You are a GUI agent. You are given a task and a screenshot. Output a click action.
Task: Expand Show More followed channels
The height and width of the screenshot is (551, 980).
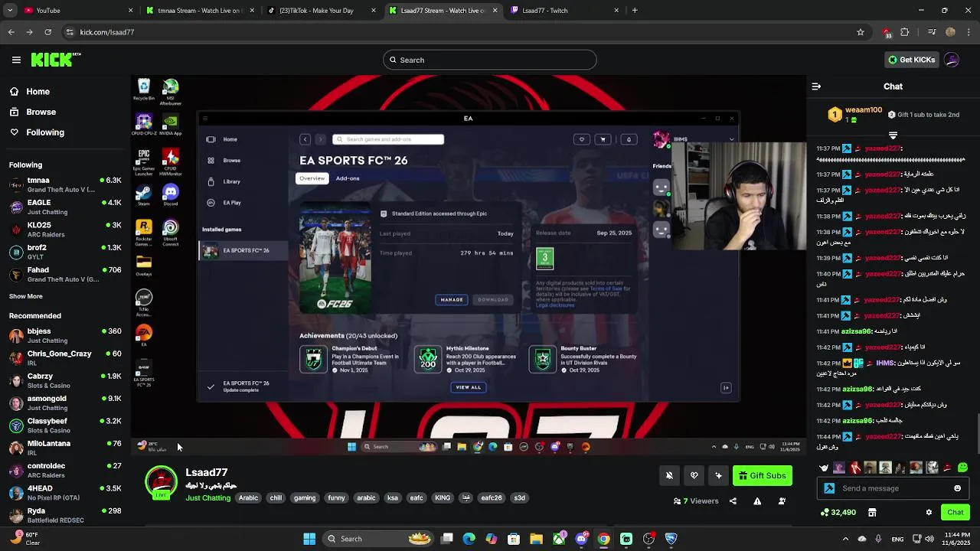[26, 296]
